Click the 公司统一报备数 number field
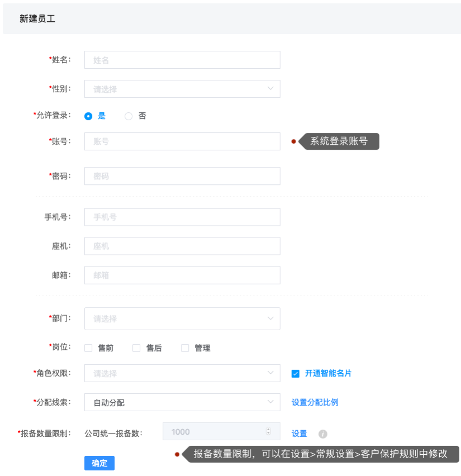The height and width of the screenshot is (476, 461). (221, 431)
